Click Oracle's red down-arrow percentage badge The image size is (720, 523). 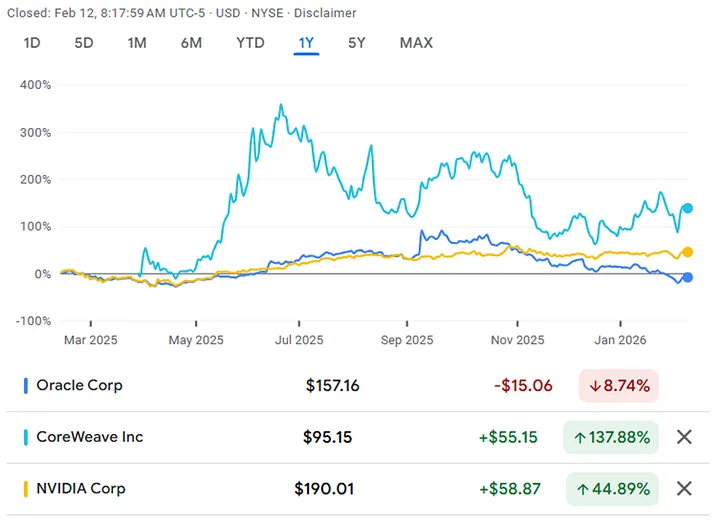coord(618,385)
